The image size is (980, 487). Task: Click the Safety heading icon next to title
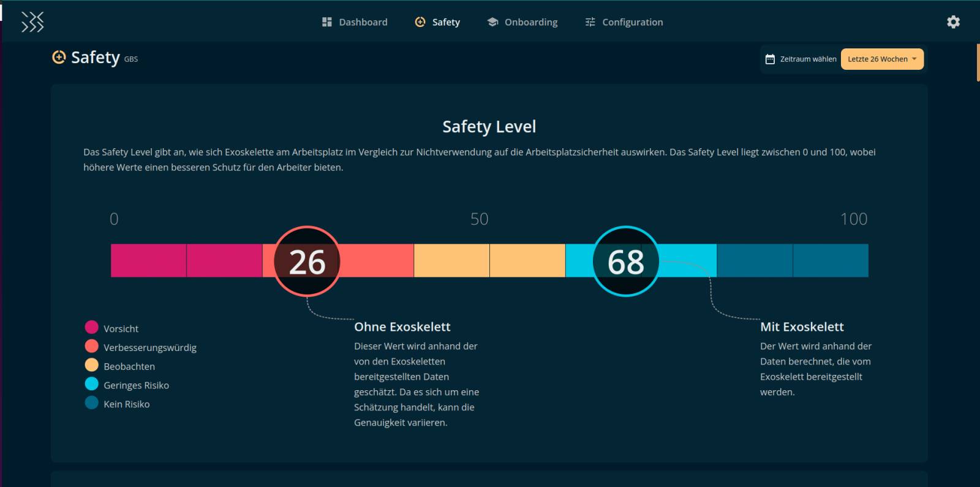click(59, 58)
